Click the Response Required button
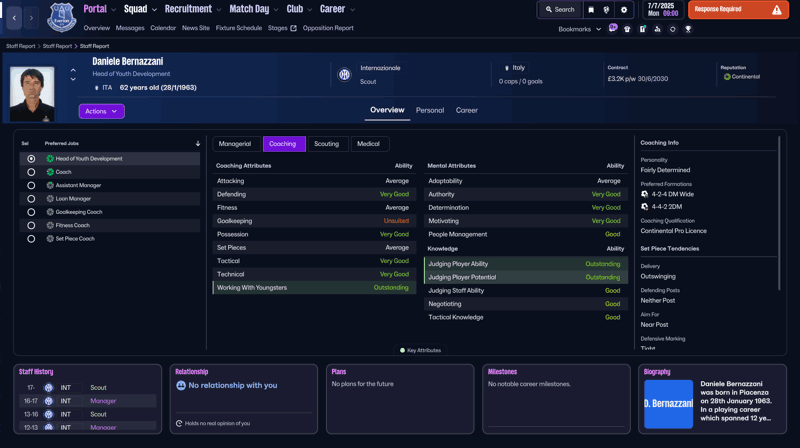 pos(738,10)
